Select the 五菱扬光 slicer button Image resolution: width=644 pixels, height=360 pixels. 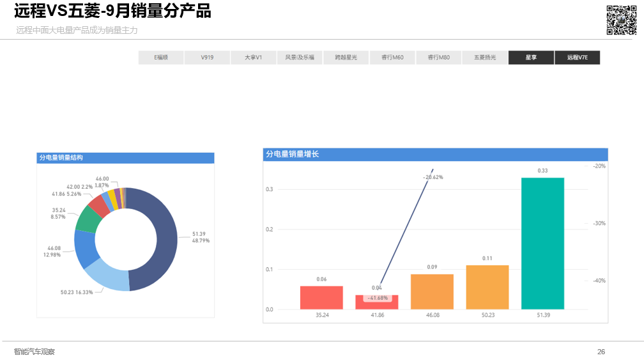[x=485, y=58]
